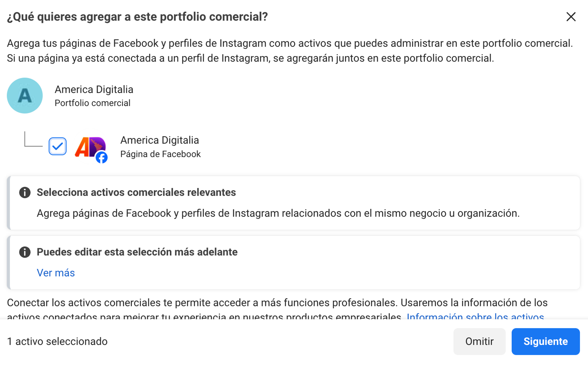This screenshot has width=588, height=366.
Task: Click the dialog title ¿Qué quieres agregar
Action: [x=137, y=17]
